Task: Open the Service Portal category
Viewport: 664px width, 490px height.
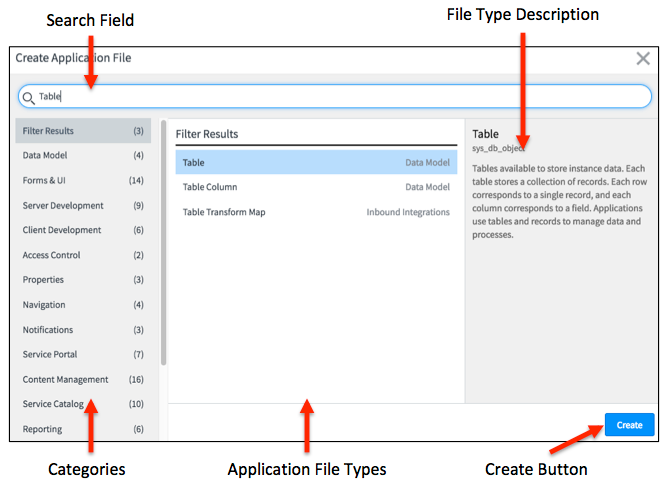Action: click(x=83, y=354)
